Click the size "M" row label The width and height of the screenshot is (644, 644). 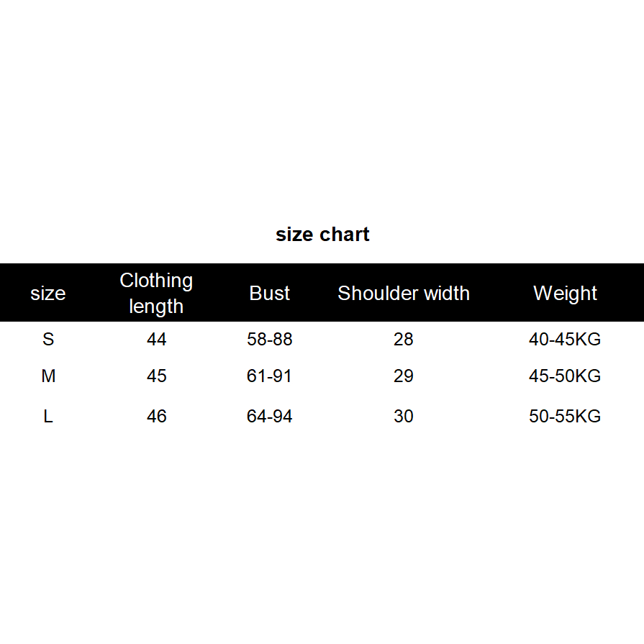point(48,376)
